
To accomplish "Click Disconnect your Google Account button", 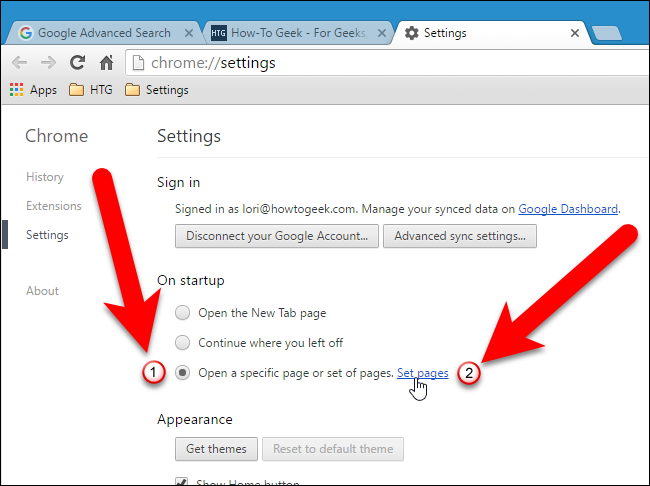I will (276, 236).
